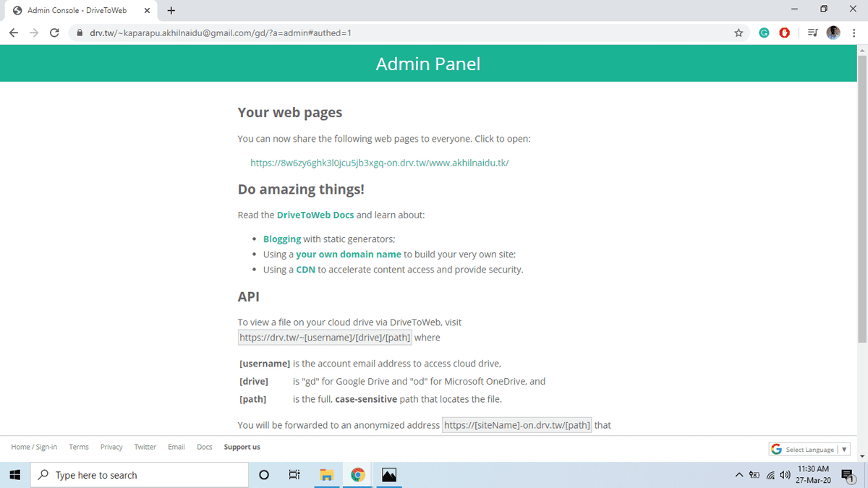Click the padlock site info icon
868x488 pixels.
pos(79,33)
